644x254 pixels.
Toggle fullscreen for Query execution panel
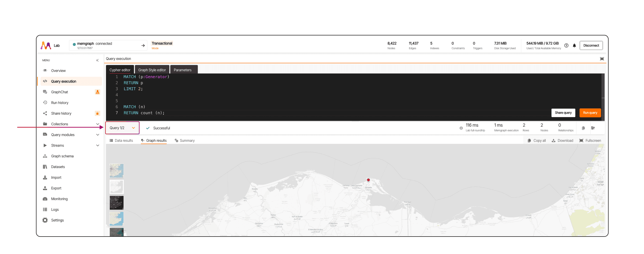602,59
